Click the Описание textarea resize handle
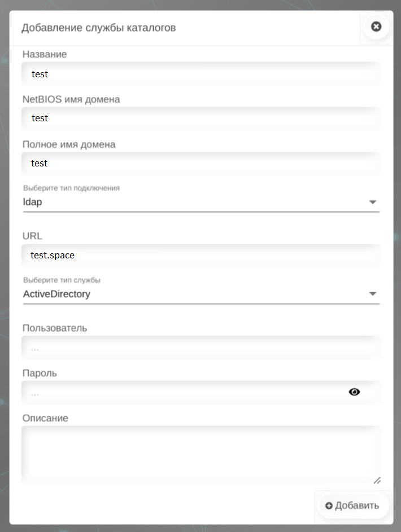Image resolution: width=401 pixels, height=532 pixels. point(377,480)
